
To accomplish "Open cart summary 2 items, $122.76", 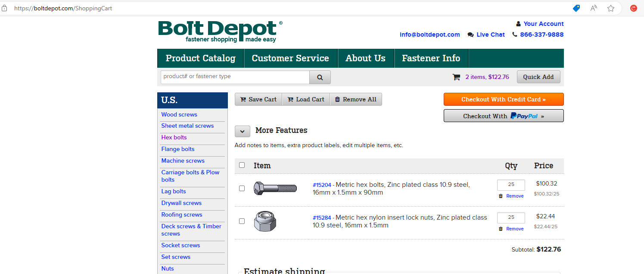I will (x=487, y=77).
